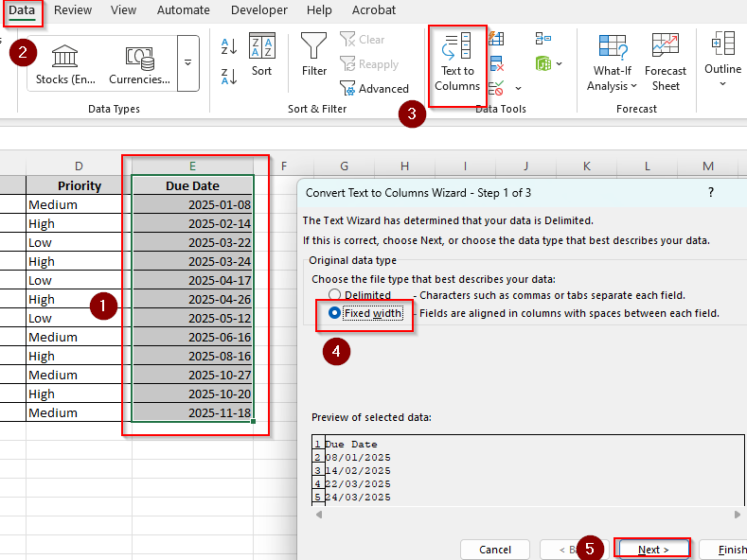Screen dimensions: 747x560
Task: Select the Stocks data type
Action: [x=65, y=64]
